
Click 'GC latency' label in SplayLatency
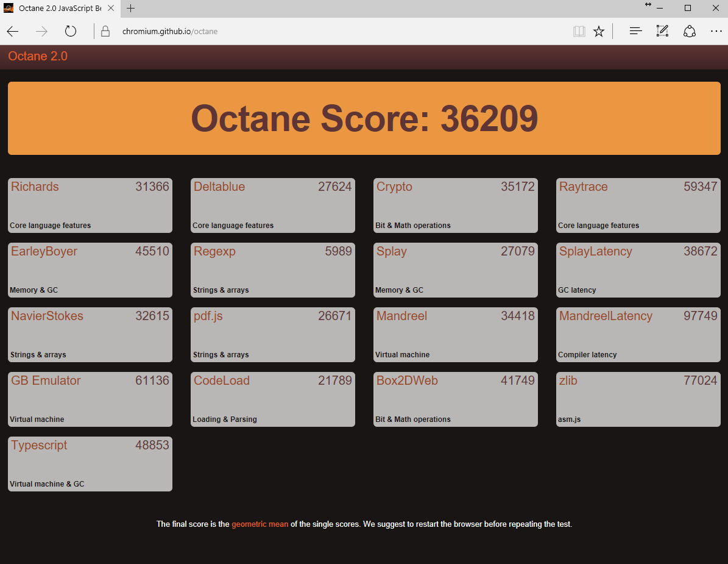577,290
